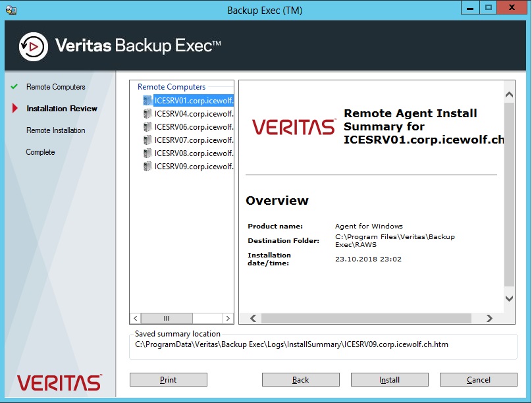Click the computer list horizontal scrollbar thumb

coord(167,318)
